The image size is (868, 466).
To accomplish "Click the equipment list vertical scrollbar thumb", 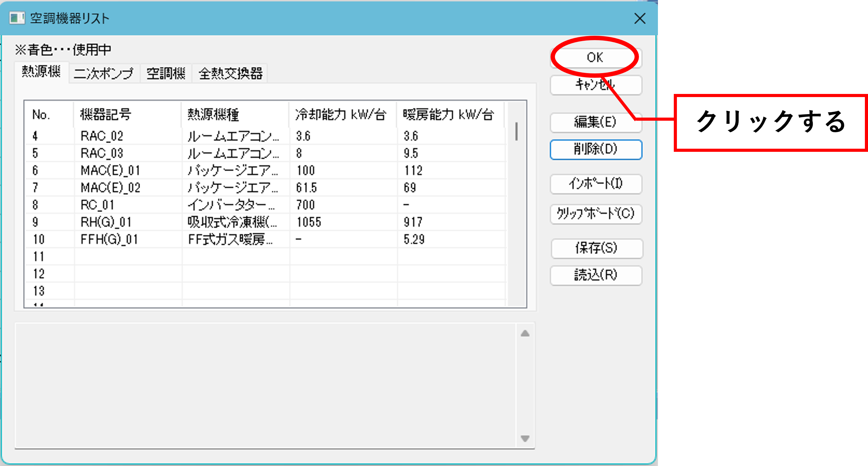I will click(517, 131).
